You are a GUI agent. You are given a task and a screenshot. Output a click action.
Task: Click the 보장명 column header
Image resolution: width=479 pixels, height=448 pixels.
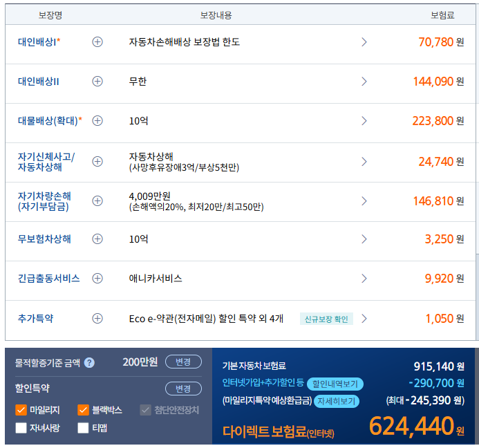(50, 15)
